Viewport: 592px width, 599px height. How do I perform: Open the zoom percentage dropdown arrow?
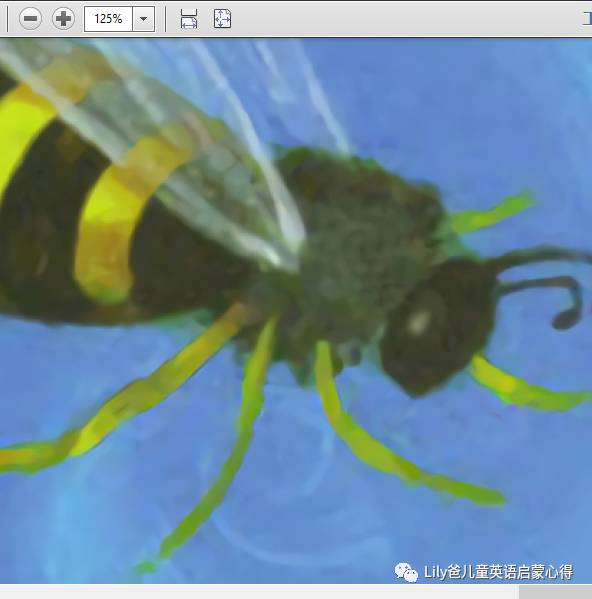pyautogui.click(x=144, y=19)
